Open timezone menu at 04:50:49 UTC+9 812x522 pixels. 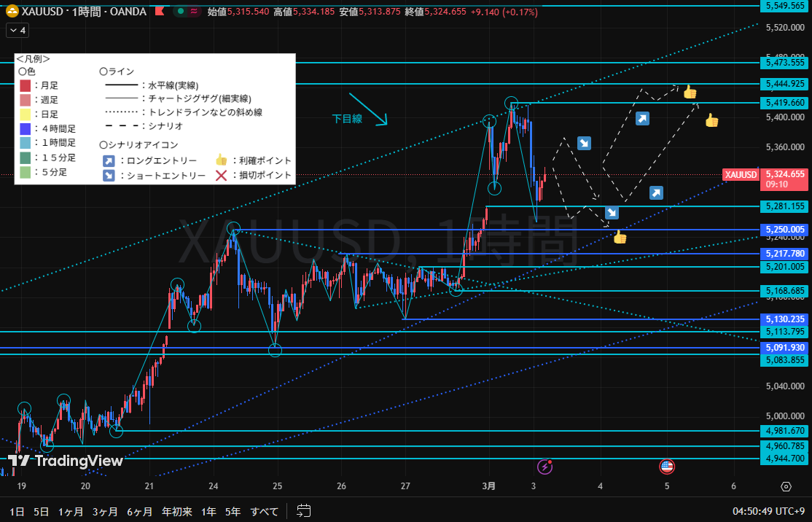point(767,511)
